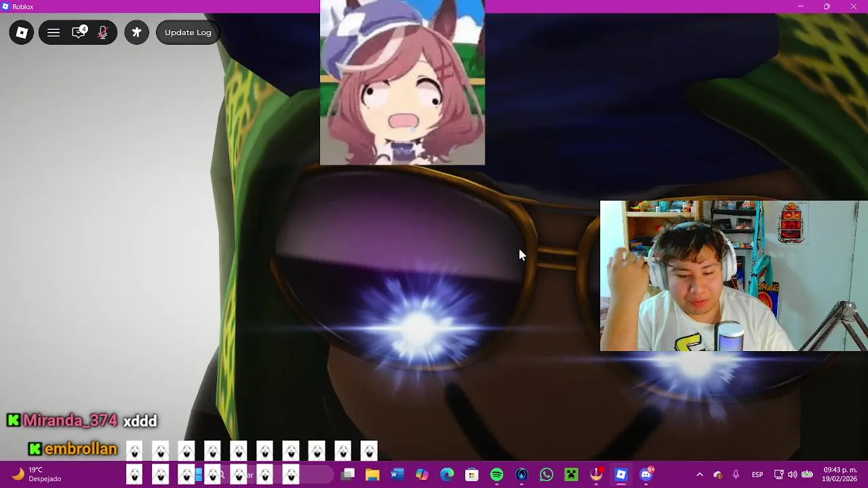868x488 pixels.
Task: Launch Microsoft Word from the taskbar
Action: coord(397,474)
